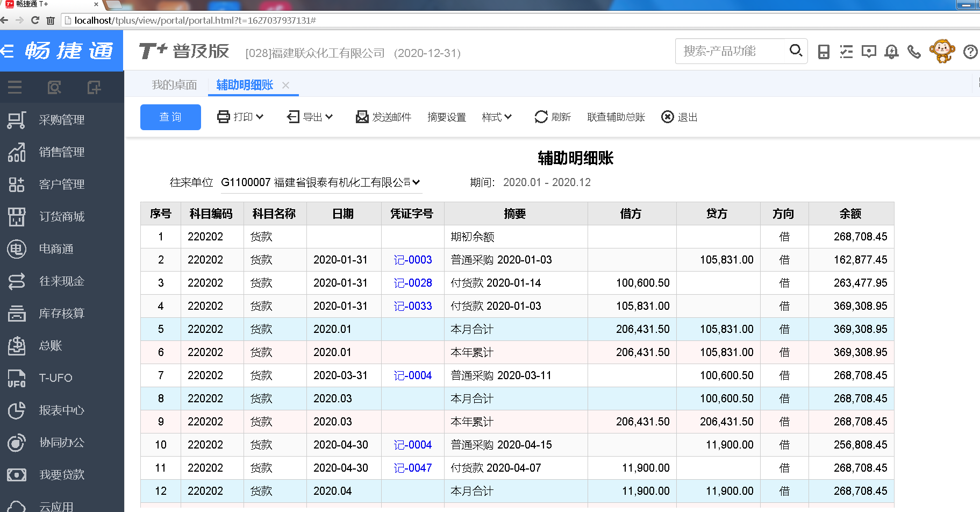Click the 凭证字号 column header
This screenshot has width=980, height=512.
coord(412,214)
